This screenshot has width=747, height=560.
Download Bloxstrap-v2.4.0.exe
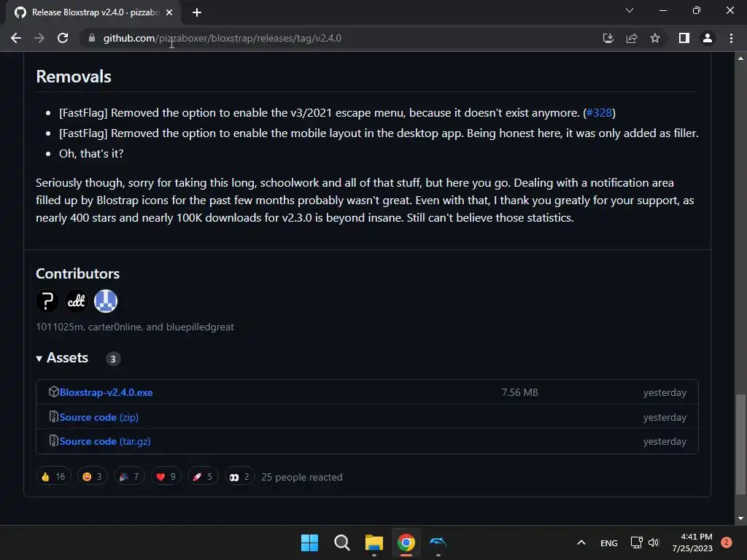point(107,392)
